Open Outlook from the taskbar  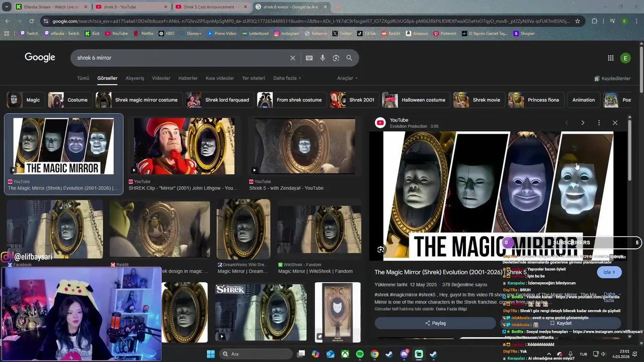click(x=331, y=354)
